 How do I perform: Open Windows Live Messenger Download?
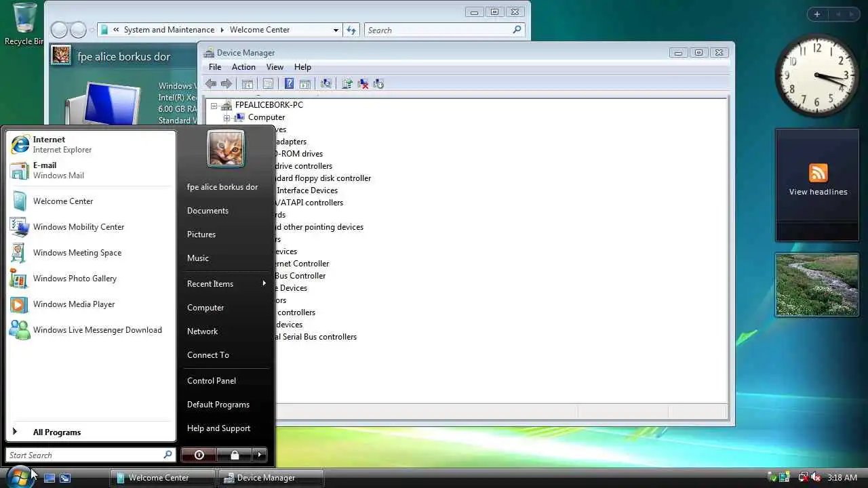[x=90, y=330]
